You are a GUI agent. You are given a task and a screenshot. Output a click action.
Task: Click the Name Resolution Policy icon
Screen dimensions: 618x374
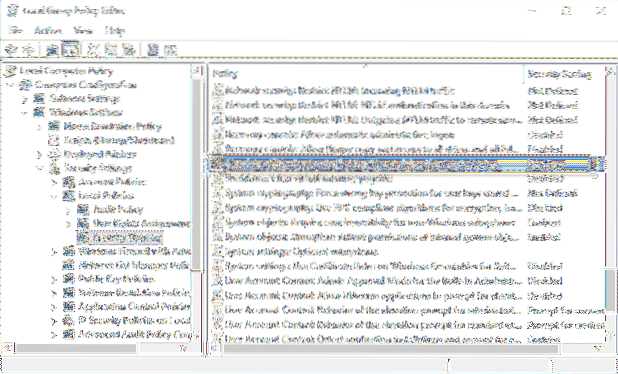[54, 127]
